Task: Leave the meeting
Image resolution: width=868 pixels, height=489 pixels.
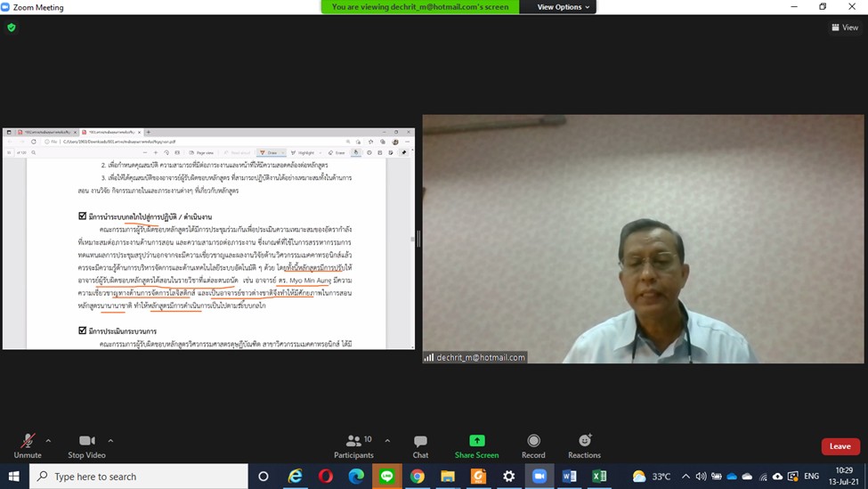Action: [x=840, y=446]
